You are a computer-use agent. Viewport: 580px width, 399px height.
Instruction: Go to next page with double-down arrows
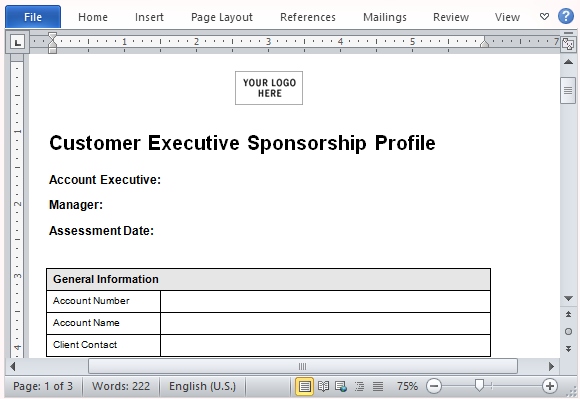point(568,349)
